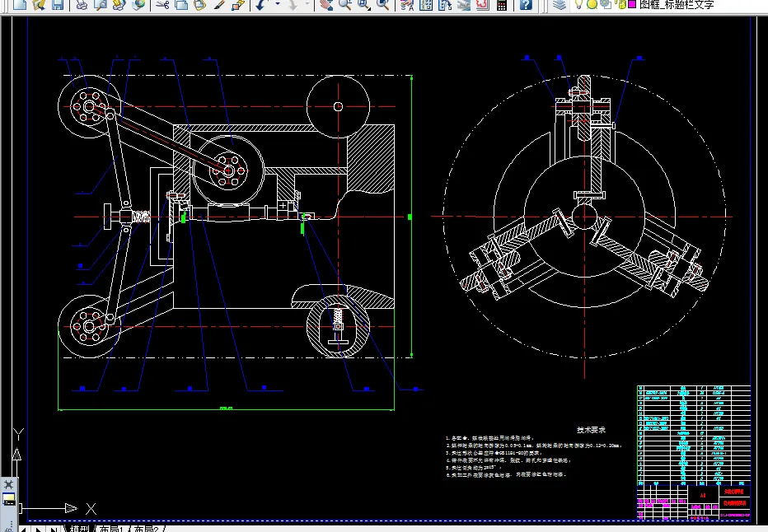Activate the Pan hand tool

click(x=325, y=4)
